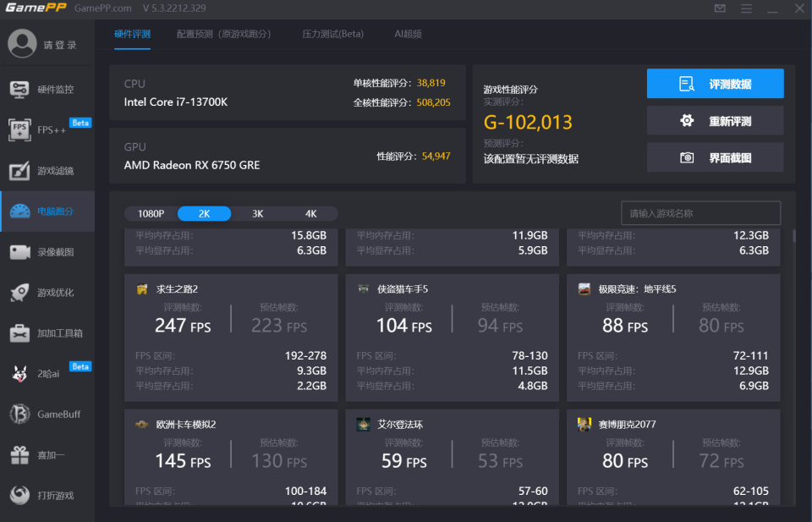Open 硬件监控 hardware monitor icon
This screenshot has height=522, width=812.
coord(19,89)
